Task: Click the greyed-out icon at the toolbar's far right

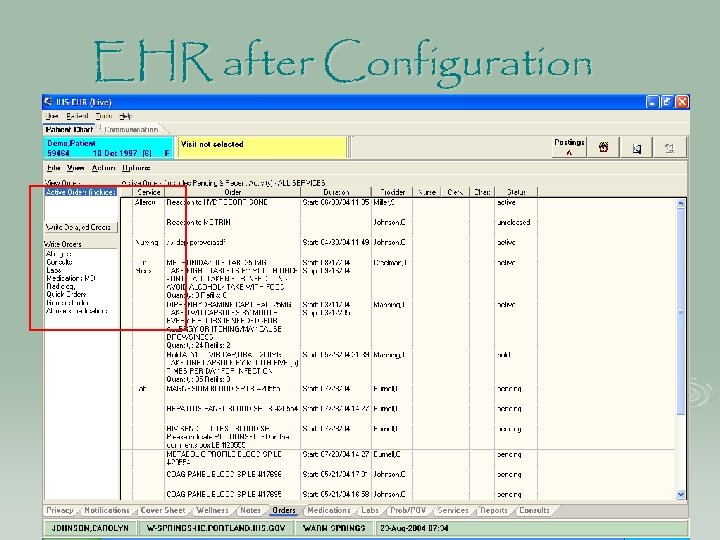Action: 669,147
